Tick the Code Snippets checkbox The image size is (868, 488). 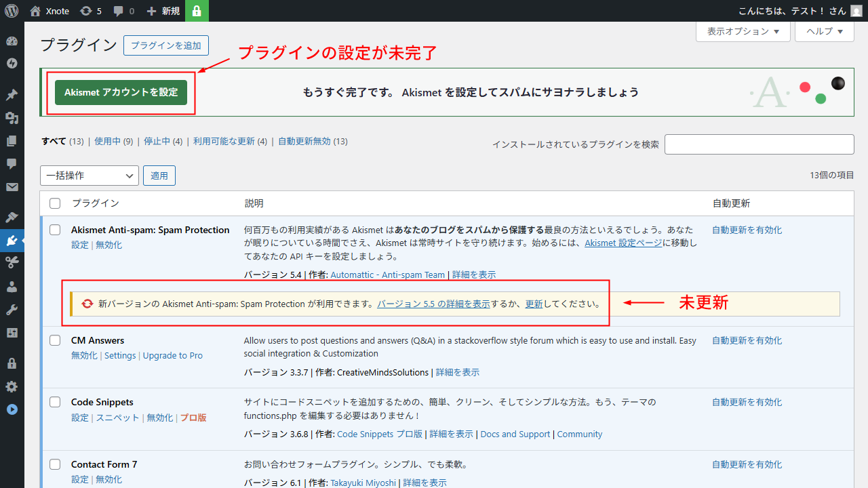coord(56,402)
